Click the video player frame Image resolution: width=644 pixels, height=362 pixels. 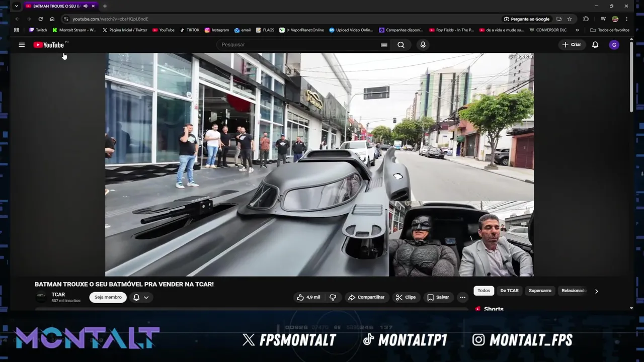coord(319,165)
